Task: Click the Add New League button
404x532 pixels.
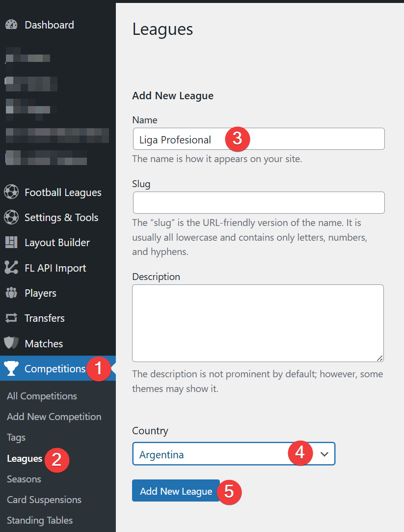Action: pos(176,491)
